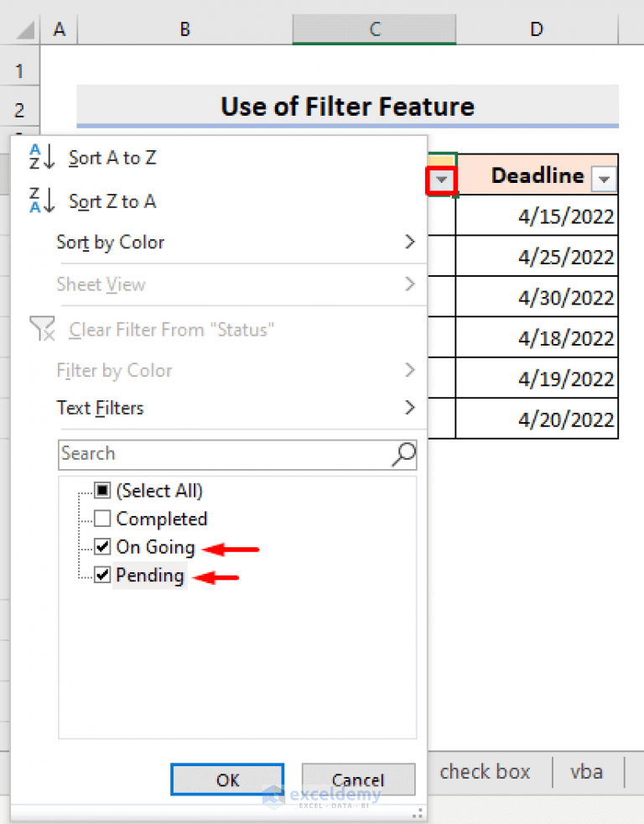
Task: Check the Completed filter option
Action: [x=101, y=518]
